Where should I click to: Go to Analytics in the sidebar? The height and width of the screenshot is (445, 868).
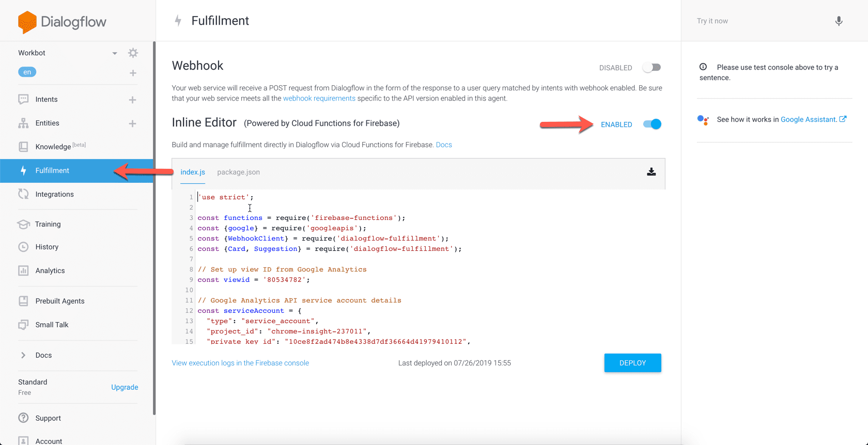pyautogui.click(x=50, y=271)
